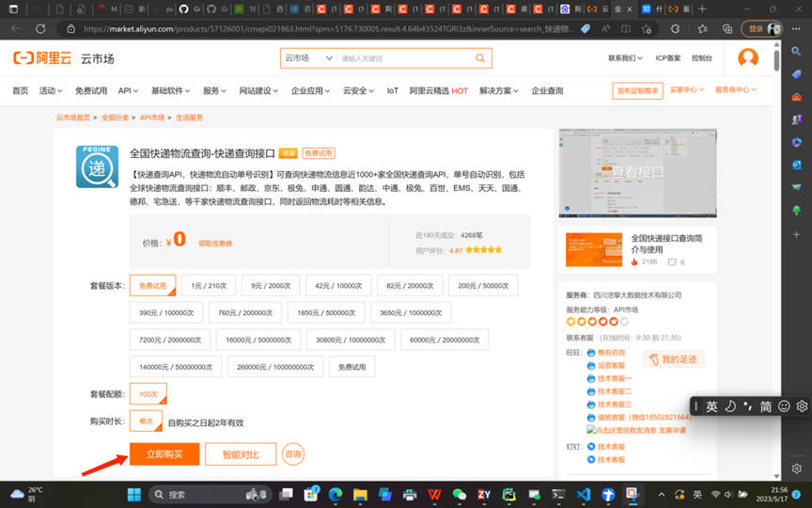Open the Edge sidebar Outlook icon
The width and height of the screenshot is (812, 508).
(796, 165)
